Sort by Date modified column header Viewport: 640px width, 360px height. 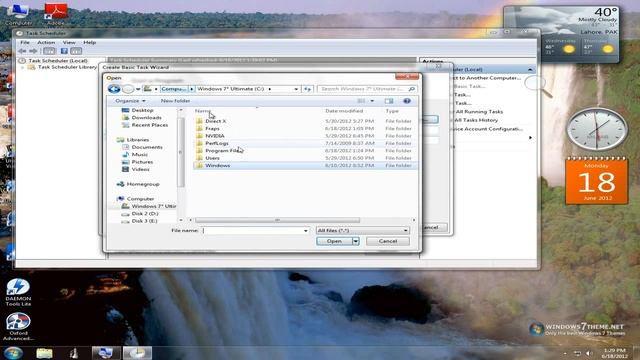[344, 111]
